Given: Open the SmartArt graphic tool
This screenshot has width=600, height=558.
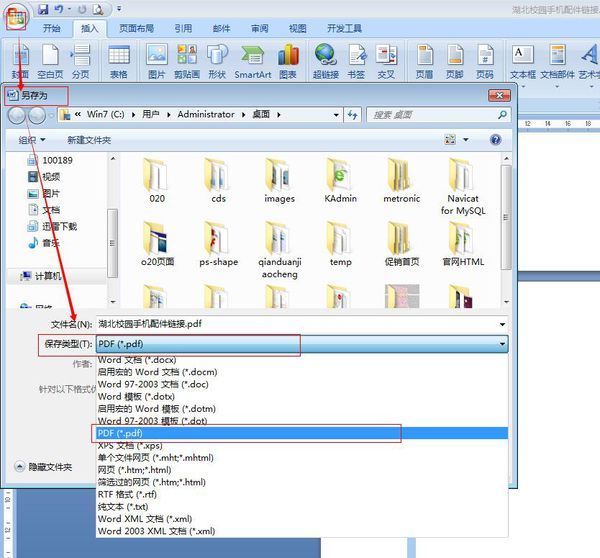Looking at the screenshot, I should point(252,60).
